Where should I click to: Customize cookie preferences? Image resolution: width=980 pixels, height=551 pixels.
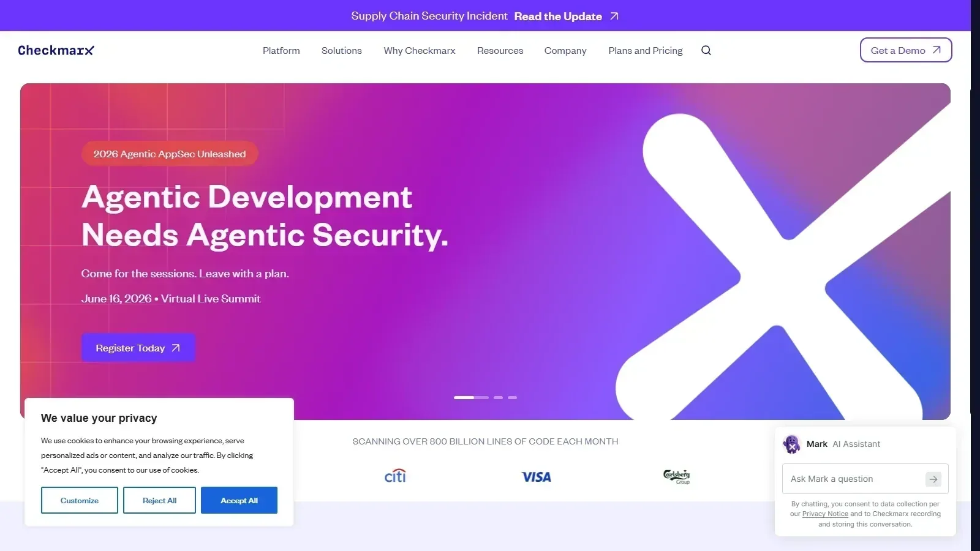tap(80, 500)
